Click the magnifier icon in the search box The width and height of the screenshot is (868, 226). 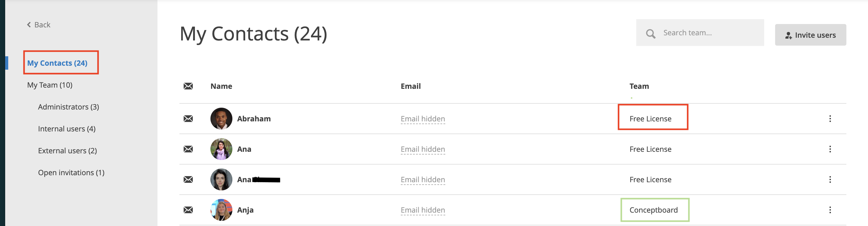[650, 34]
